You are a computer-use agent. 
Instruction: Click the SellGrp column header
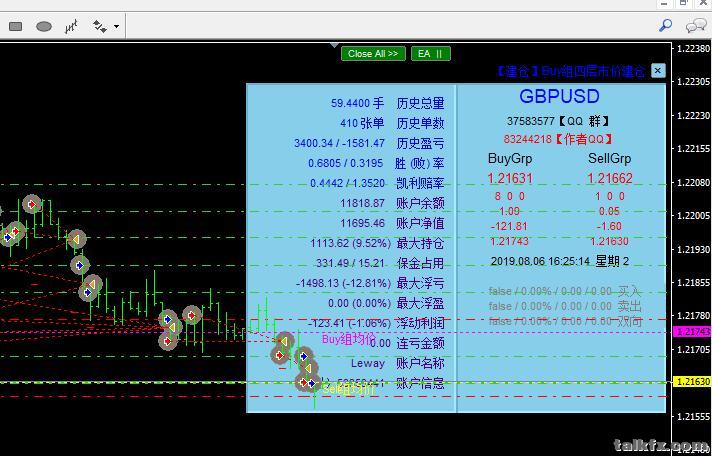click(609, 159)
